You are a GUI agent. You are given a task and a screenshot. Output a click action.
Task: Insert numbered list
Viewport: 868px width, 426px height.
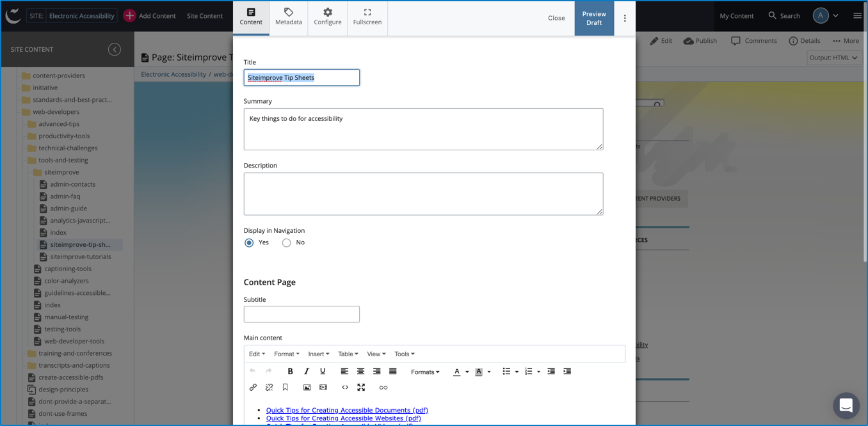(528, 372)
